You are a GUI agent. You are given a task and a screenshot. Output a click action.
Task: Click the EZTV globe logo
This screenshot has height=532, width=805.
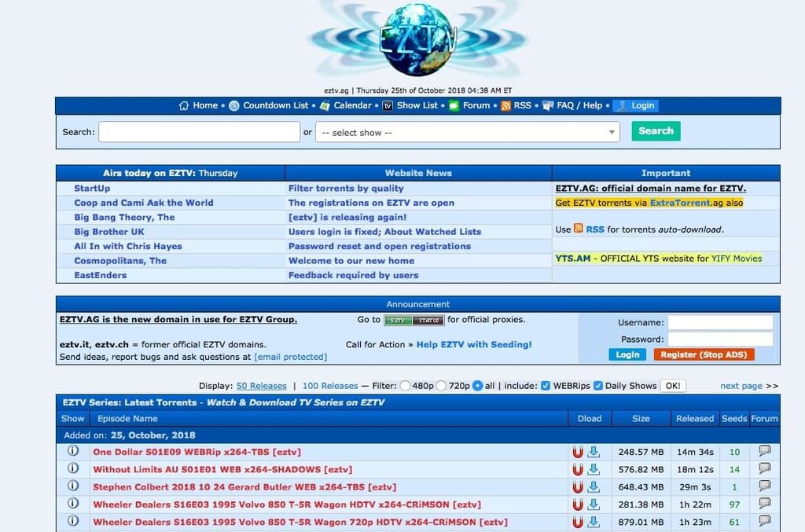click(x=418, y=39)
